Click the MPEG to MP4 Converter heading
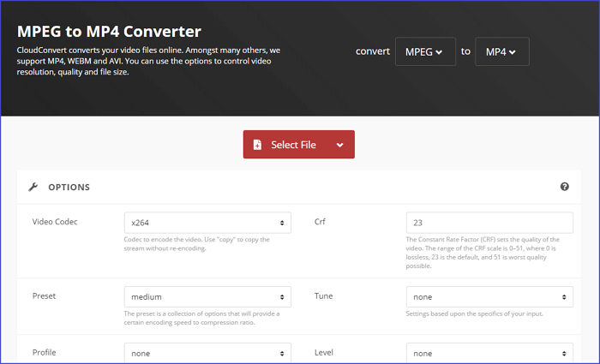The image size is (600, 364). (109, 32)
